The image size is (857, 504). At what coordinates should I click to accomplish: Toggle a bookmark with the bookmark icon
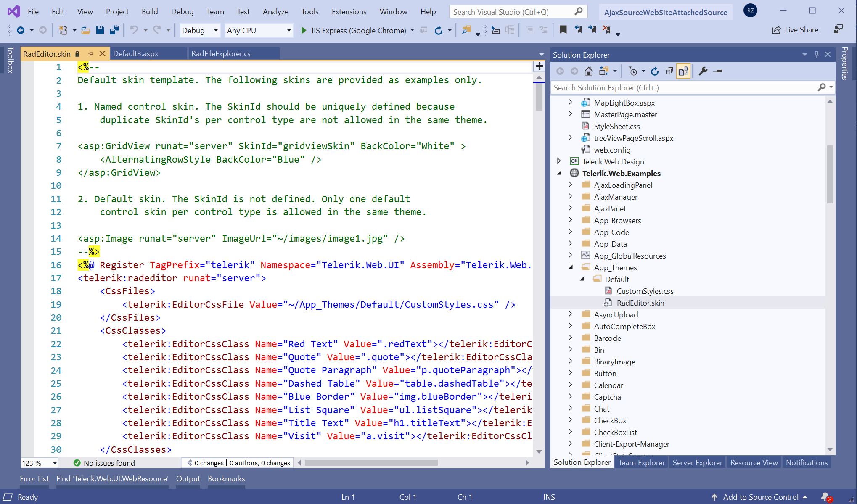click(563, 29)
